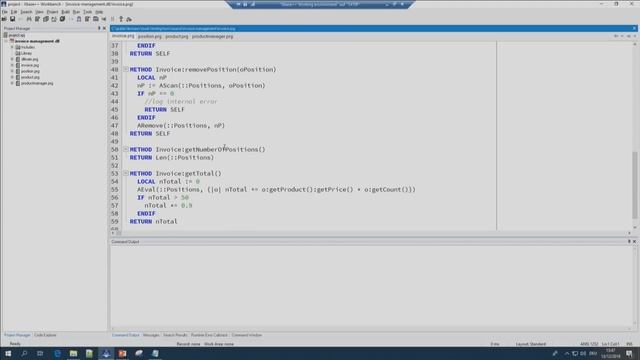This screenshot has height=360, width=640.
Task: Close the editor file path bar
Action: [x=634, y=28]
